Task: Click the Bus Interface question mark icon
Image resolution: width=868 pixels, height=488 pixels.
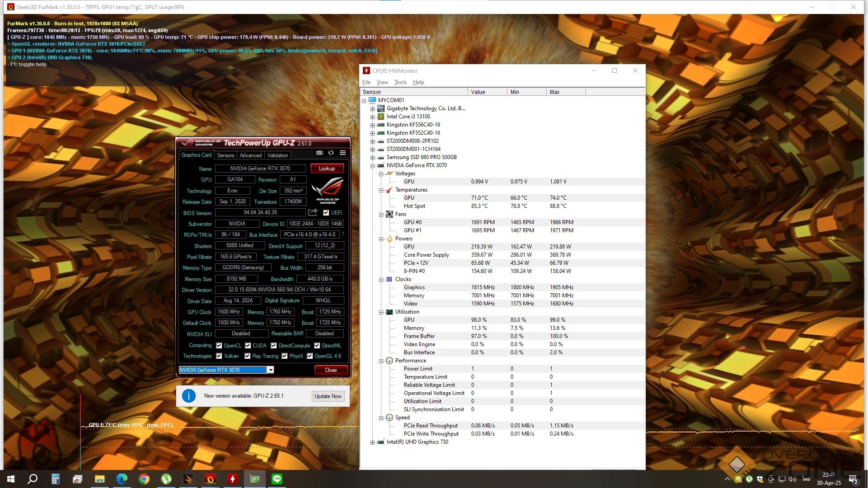Action: 343,235
